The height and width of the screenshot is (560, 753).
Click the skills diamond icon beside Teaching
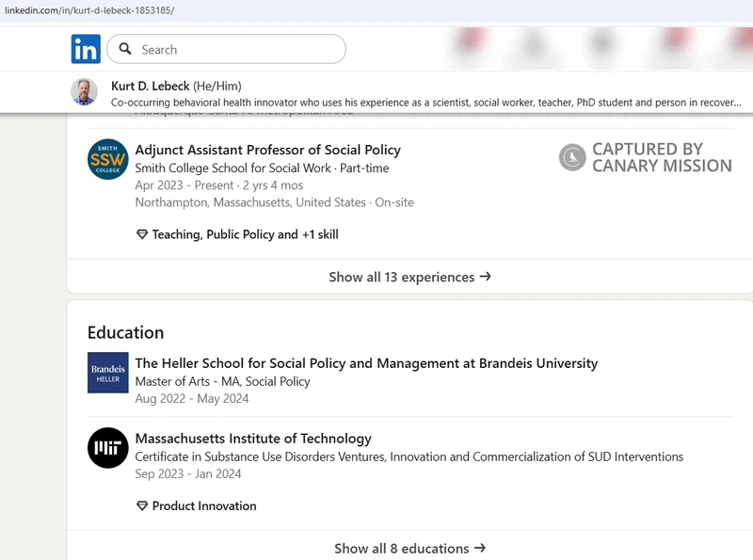point(142,234)
